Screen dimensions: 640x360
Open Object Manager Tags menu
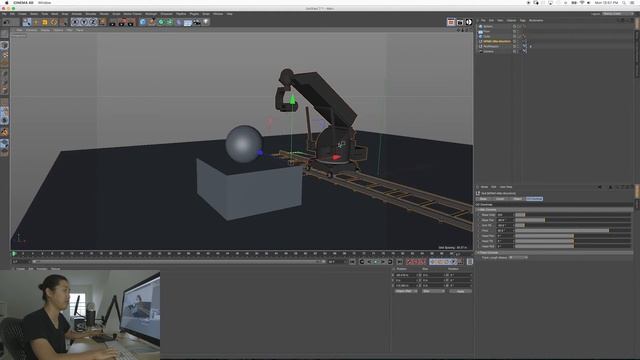click(x=522, y=20)
